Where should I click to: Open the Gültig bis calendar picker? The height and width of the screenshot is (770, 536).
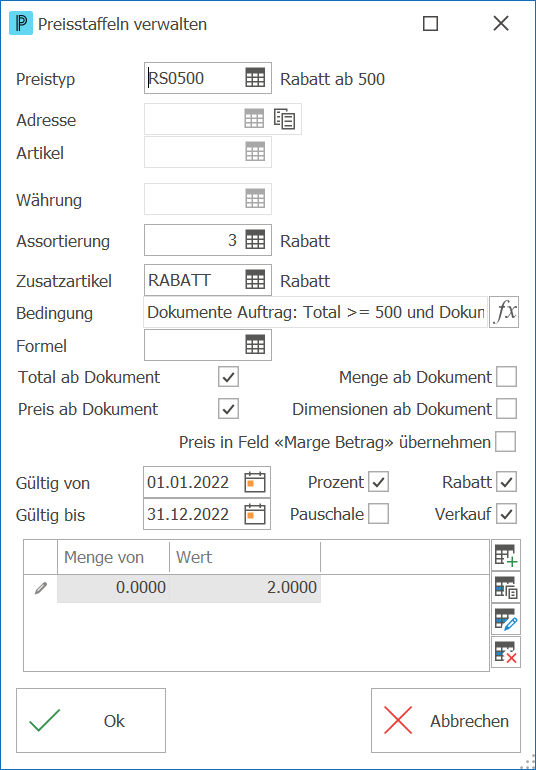pos(255,514)
